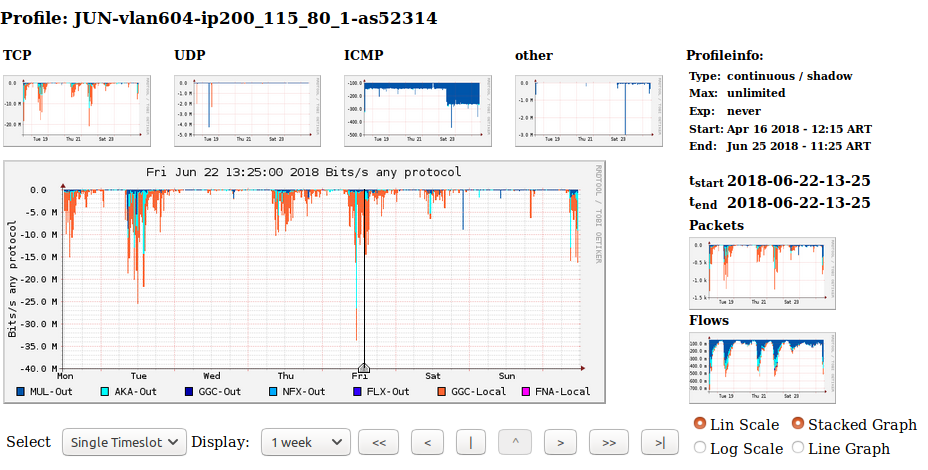The height and width of the screenshot is (470, 928).
Task: Expand the 1 week display dropdown
Action: click(306, 442)
